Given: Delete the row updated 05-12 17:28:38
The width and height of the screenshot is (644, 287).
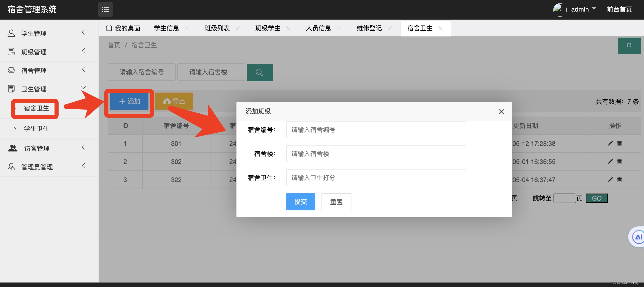Looking at the screenshot, I should (x=620, y=143).
